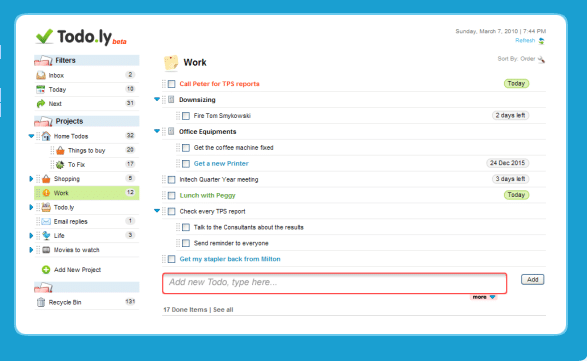Click the Refresh link
This screenshot has width=587, height=361.
(525, 40)
